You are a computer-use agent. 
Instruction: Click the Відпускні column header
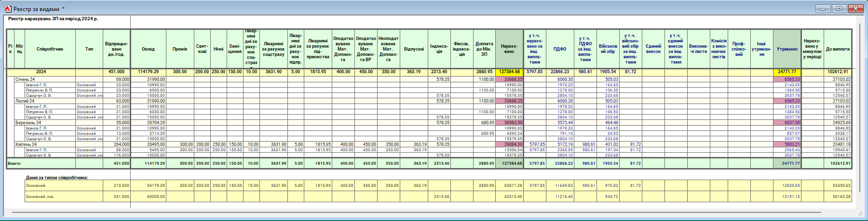414,49
